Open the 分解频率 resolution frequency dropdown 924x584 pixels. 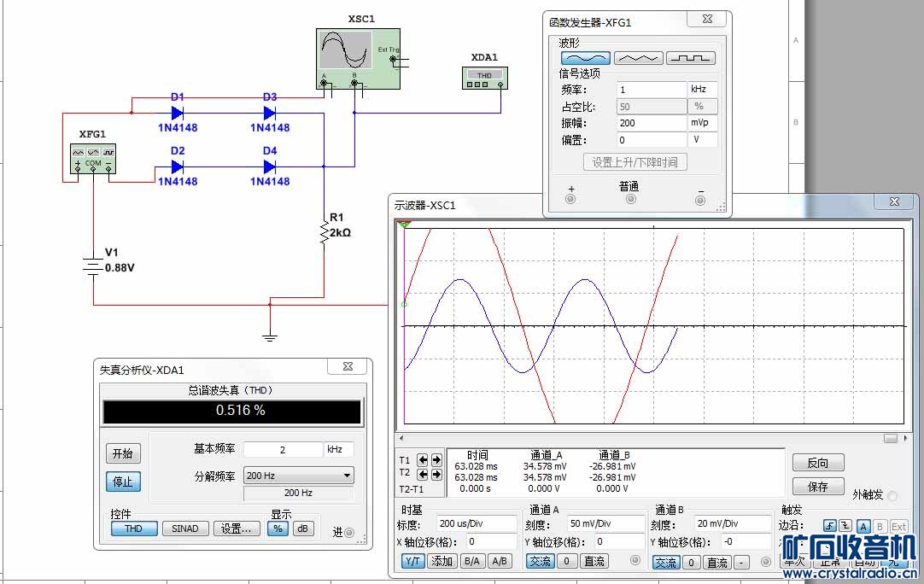pos(298,476)
